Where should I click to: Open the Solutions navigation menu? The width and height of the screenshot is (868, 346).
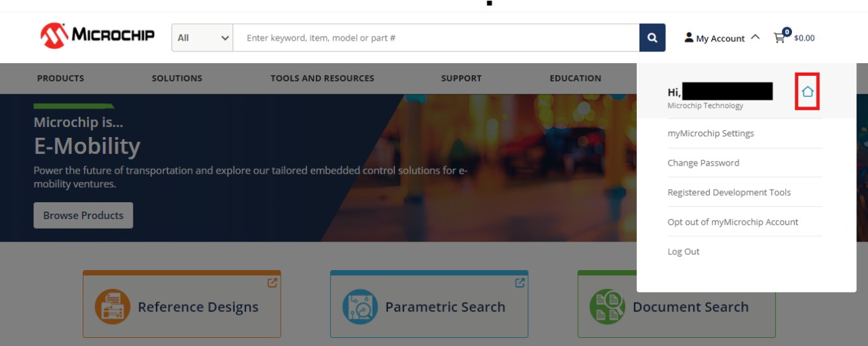[x=177, y=79]
